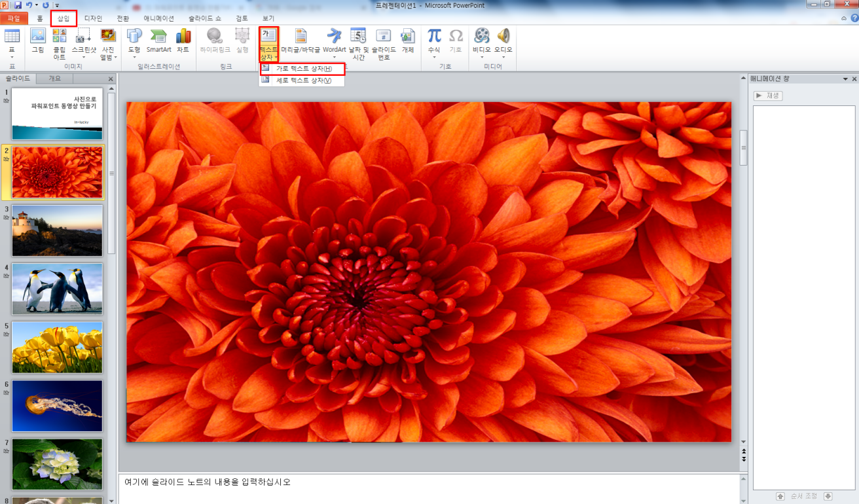Choose 가로 텍스트 상자(H) menu entry
Screen dimensions: 859x504
click(x=302, y=69)
